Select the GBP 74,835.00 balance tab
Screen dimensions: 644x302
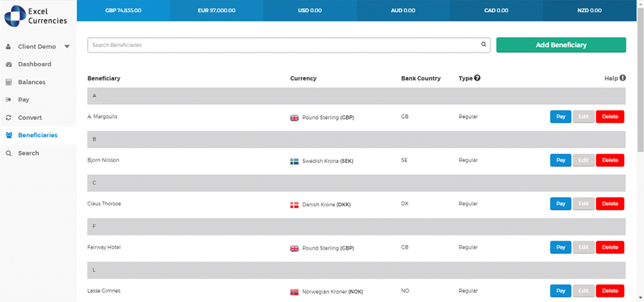pyautogui.click(x=123, y=10)
